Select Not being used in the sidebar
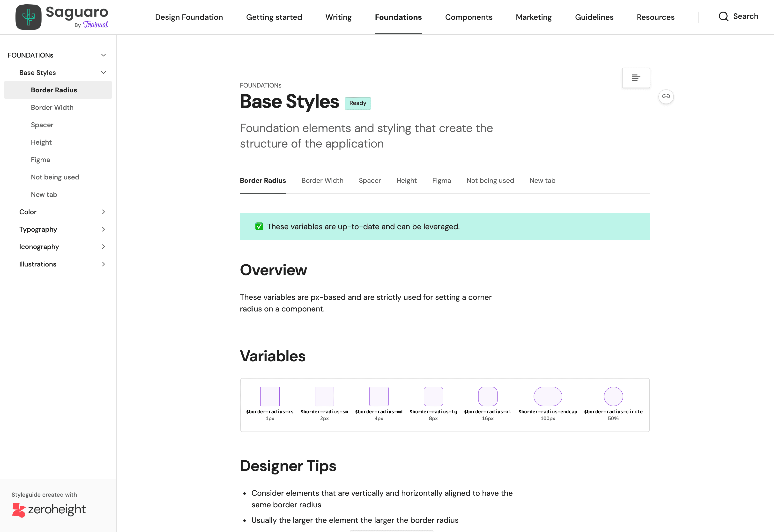Viewport: 774px width, 532px height. pos(55,177)
